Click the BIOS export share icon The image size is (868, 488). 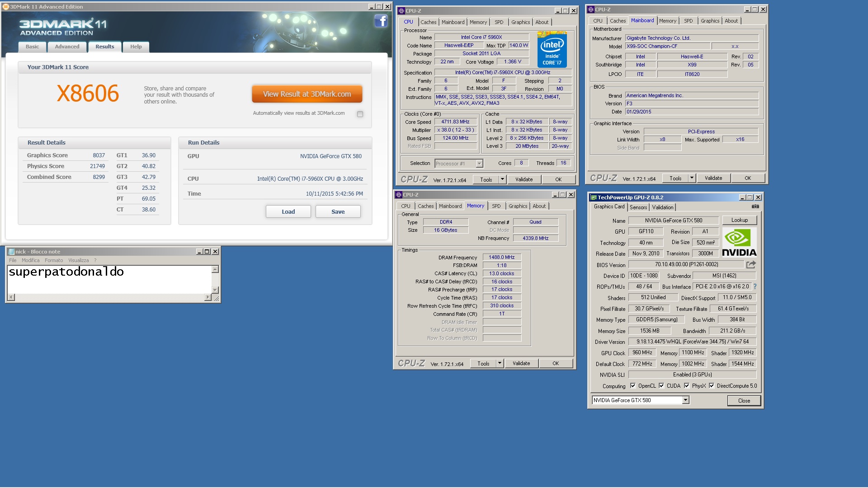coord(751,264)
